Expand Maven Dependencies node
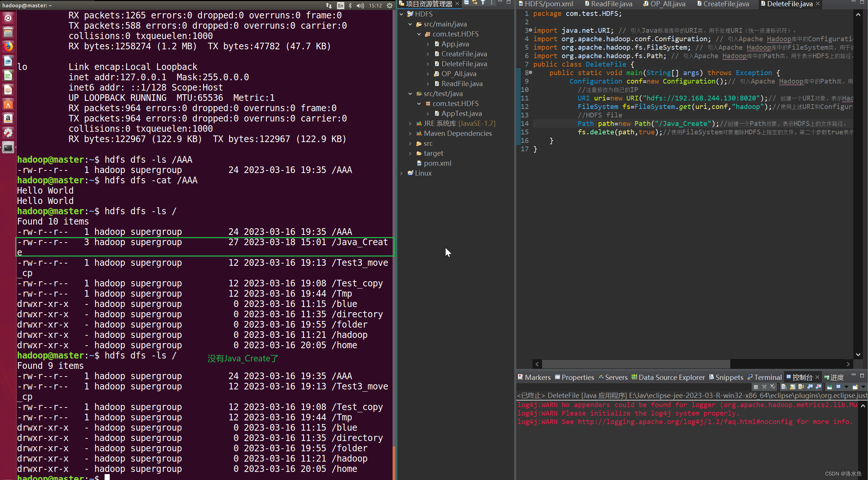The width and height of the screenshot is (868, 480). (410, 133)
